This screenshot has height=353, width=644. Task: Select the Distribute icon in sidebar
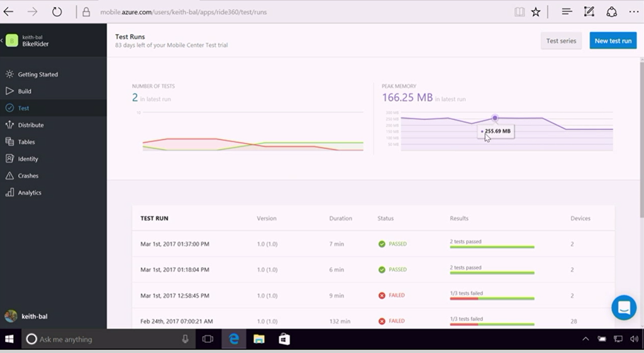[x=9, y=125]
